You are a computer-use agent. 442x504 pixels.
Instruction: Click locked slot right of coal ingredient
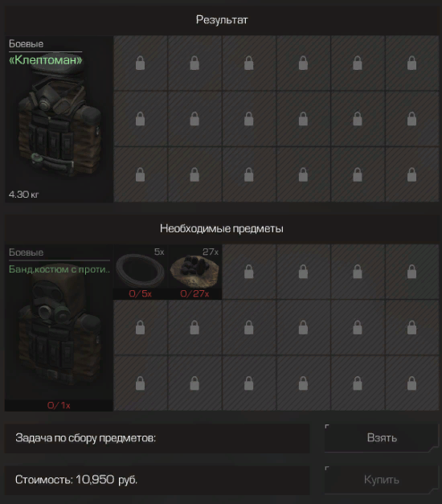click(249, 272)
